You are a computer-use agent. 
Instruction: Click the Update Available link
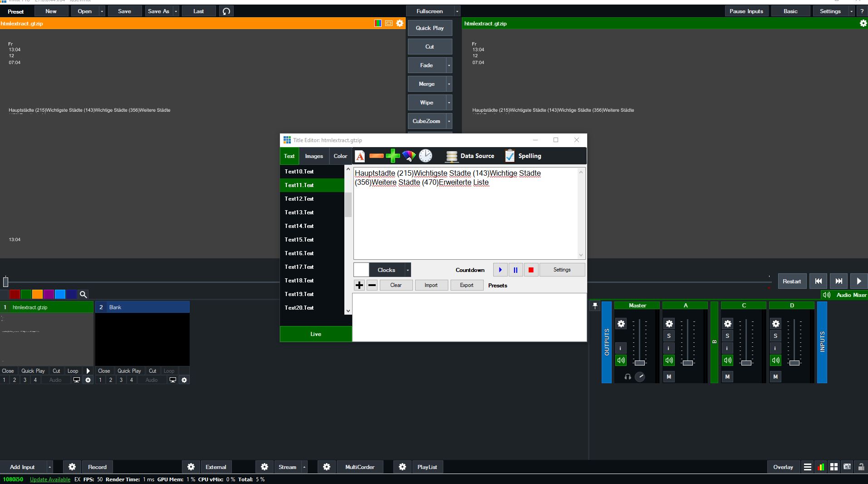coord(50,479)
